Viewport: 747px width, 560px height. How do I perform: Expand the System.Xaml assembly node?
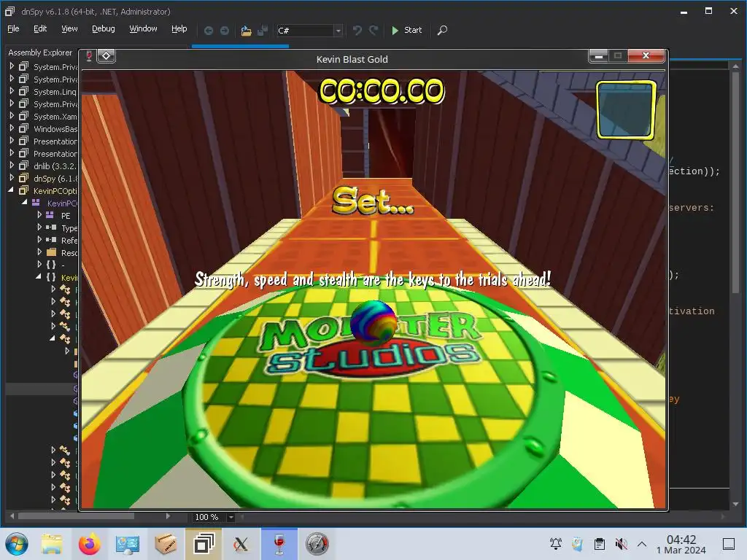tap(12, 116)
